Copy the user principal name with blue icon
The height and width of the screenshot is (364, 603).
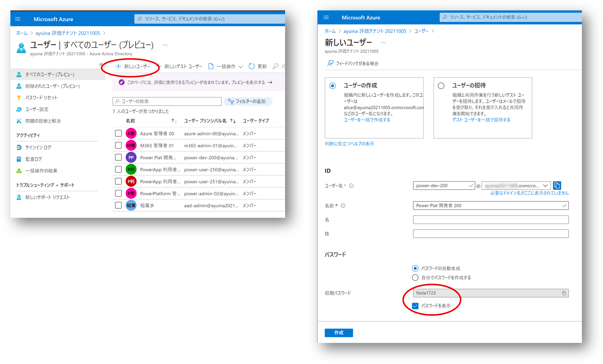click(557, 185)
